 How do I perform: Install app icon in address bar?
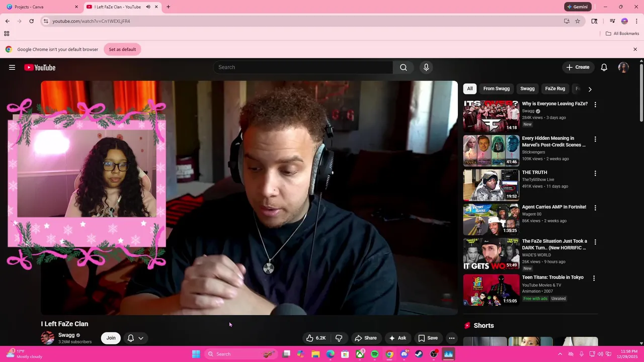[x=567, y=21]
